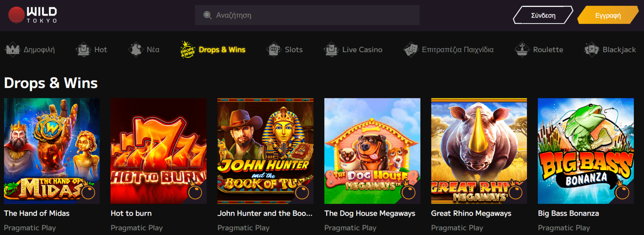Click the Drops & Wins badge icon
644x235 pixels.
(x=188, y=50)
